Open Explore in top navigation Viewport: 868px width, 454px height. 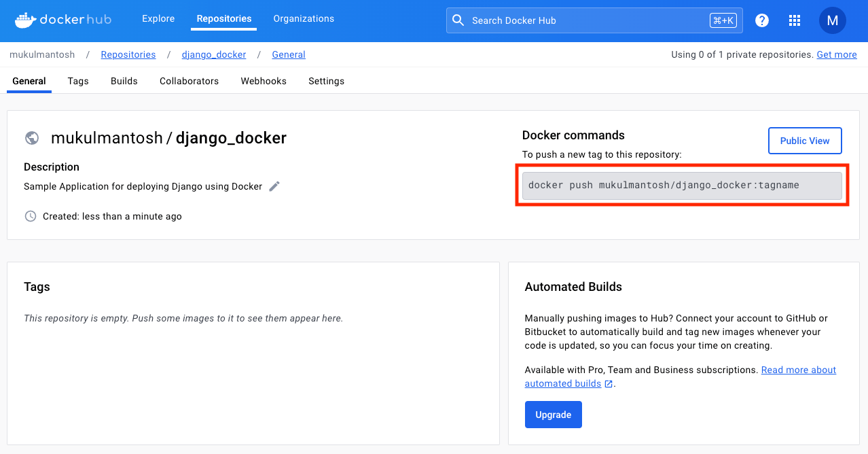tap(158, 19)
